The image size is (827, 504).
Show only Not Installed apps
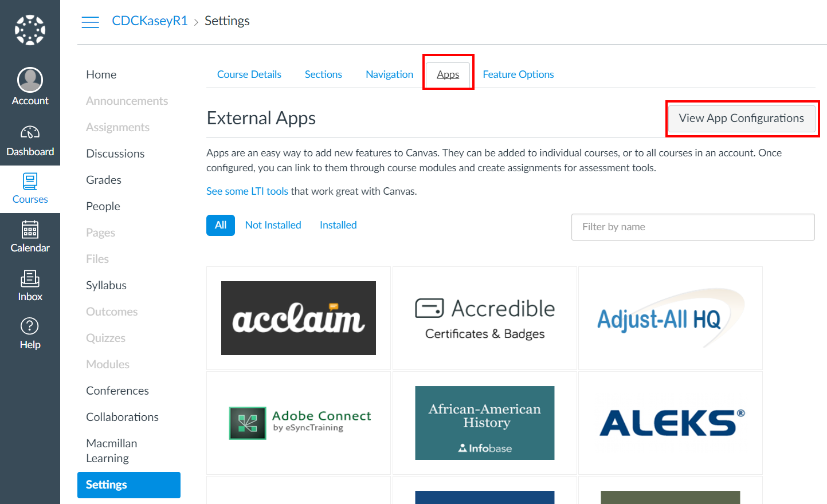(273, 225)
